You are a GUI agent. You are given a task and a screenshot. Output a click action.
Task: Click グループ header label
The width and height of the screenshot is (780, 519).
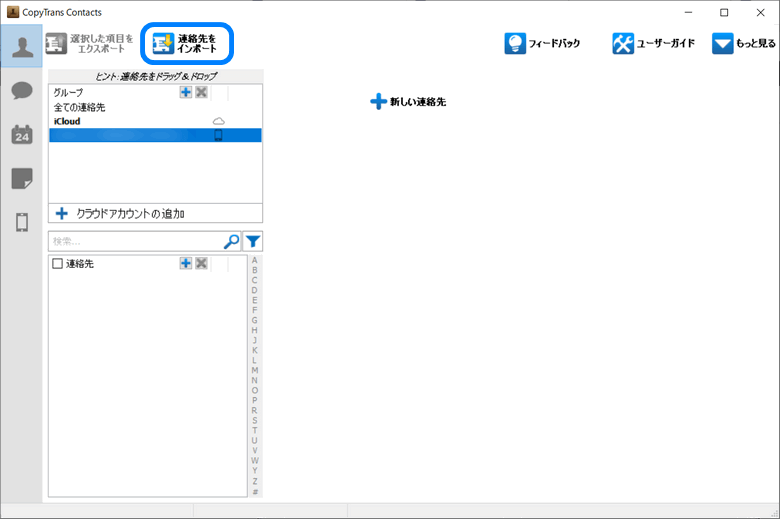(x=68, y=93)
